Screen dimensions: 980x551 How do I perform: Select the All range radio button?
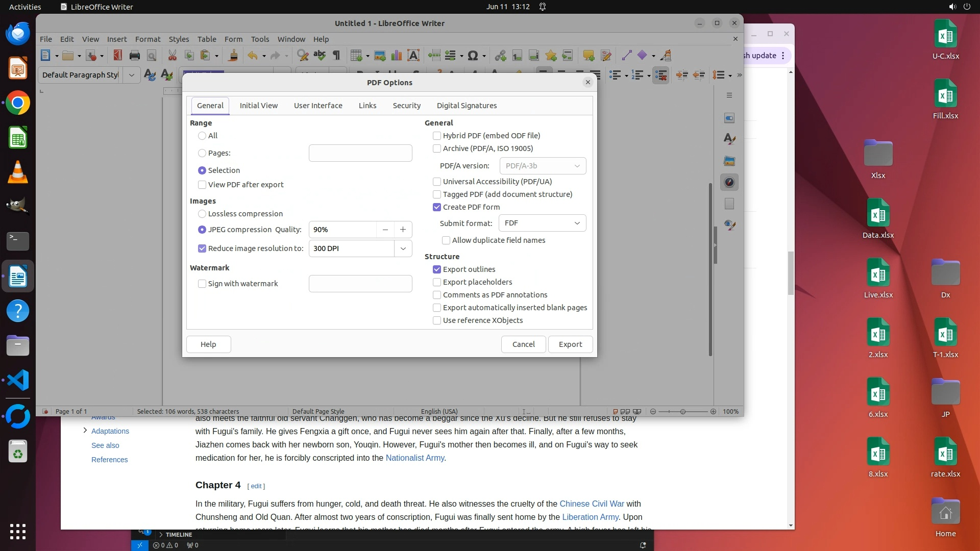pyautogui.click(x=202, y=136)
